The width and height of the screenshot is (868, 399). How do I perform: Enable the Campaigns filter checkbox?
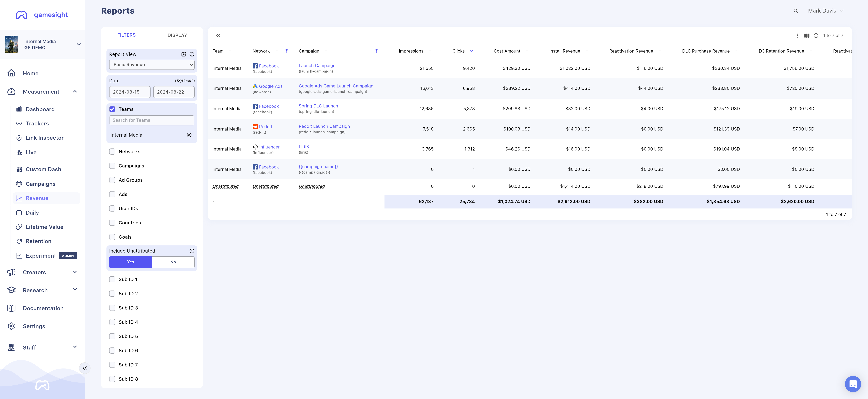pyautogui.click(x=112, y=166)
